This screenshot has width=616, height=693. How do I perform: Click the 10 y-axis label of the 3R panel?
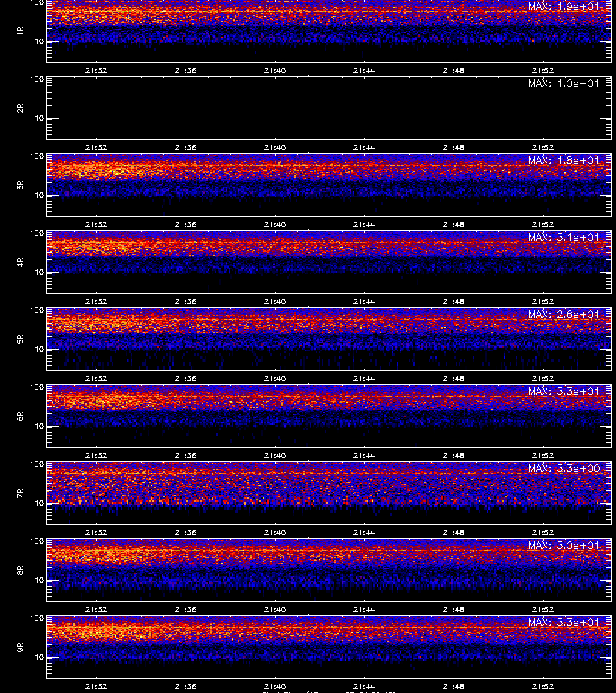tap(39, 195)
